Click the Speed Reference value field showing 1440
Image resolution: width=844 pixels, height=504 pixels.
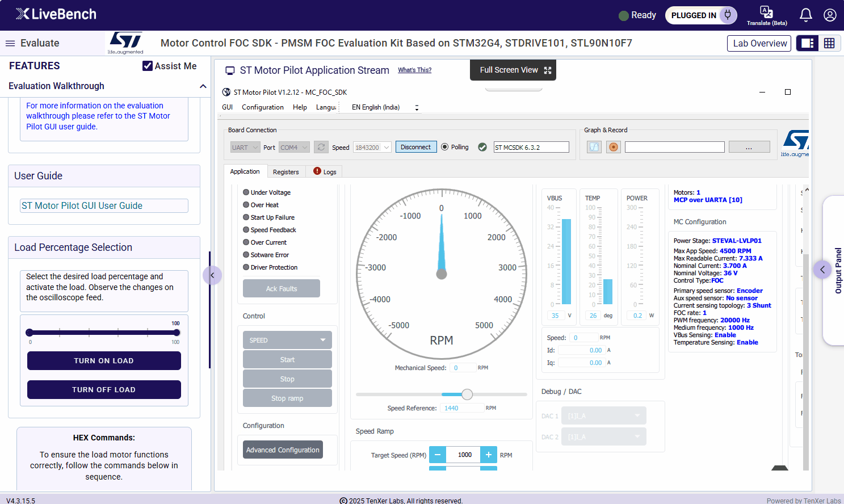pyautogui.click(x=462, y=408)
